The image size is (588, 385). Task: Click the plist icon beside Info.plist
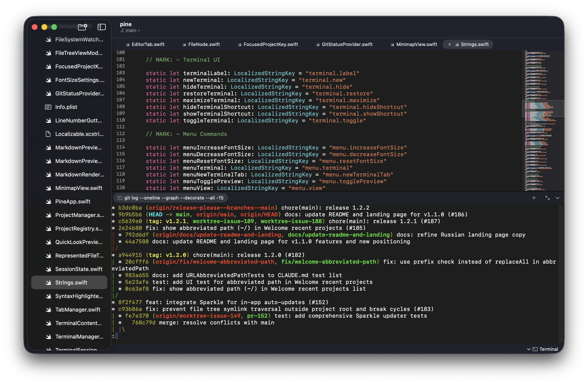point(48,107)
